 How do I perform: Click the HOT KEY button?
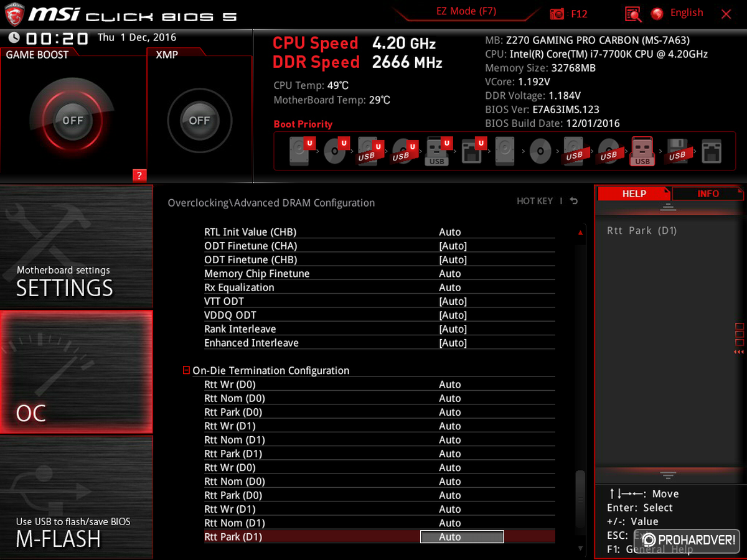tap(535, 201)
